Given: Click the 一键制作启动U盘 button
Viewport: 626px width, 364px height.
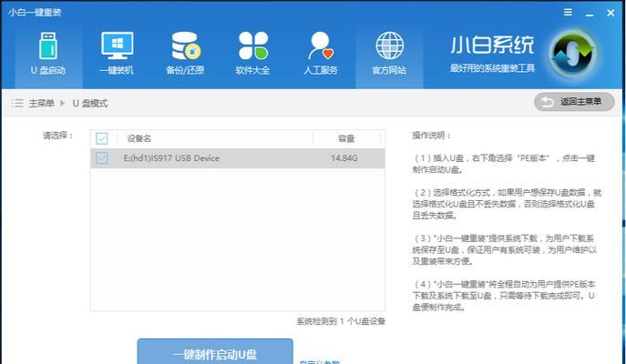Looking at the screenshot, I should 215,351.
